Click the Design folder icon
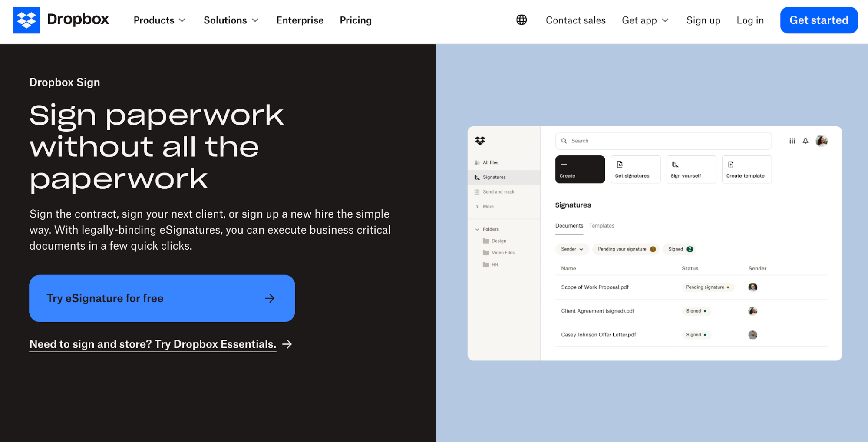The image size is (868, 442). pyautogui.click(x=486, y=241)
